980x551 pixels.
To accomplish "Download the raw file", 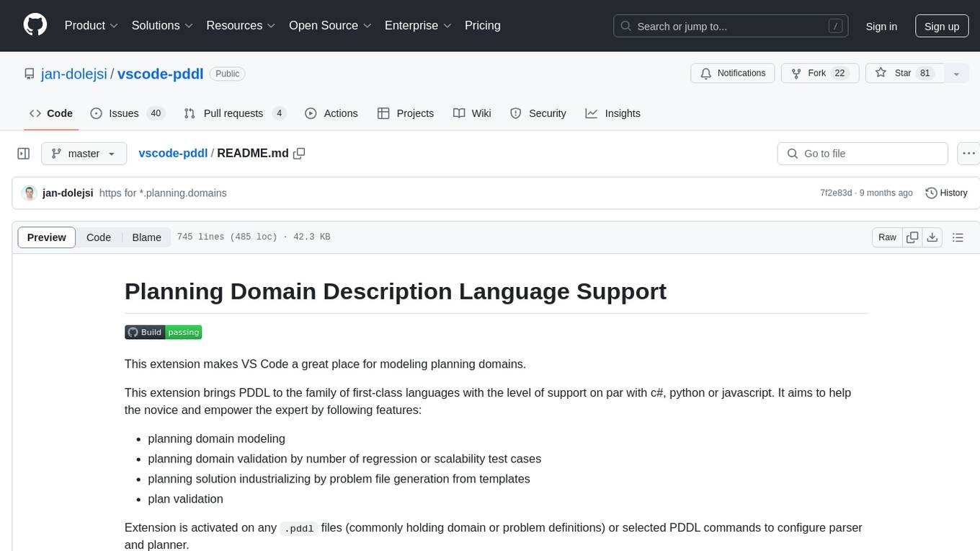I will click(x=932, y=237).
